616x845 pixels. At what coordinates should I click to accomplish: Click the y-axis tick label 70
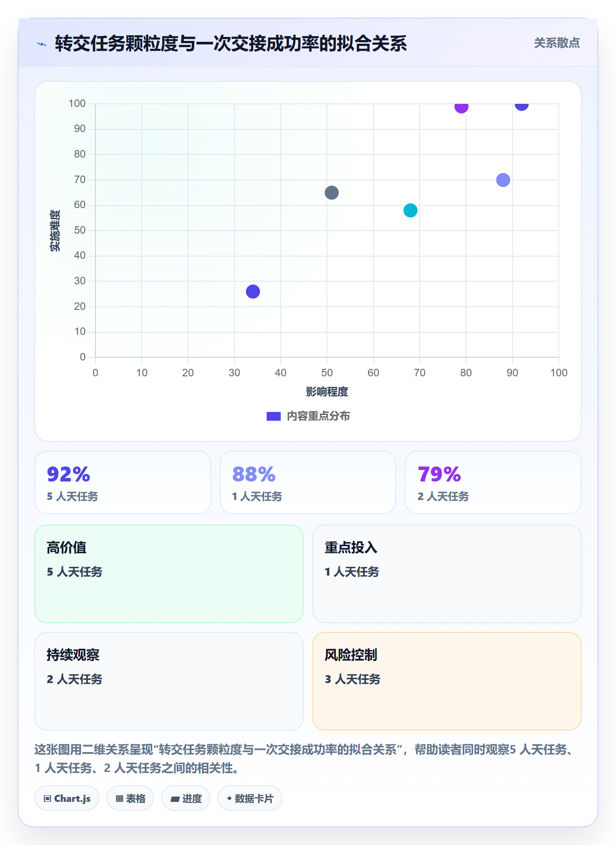pyautogui.click(x=80, y=180)
